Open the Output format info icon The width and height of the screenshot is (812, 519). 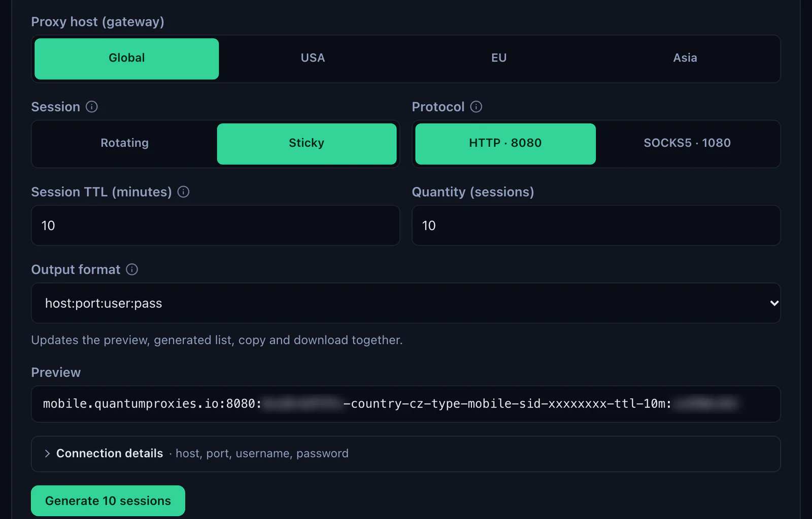pyautogui.click(x=132, y=269)
